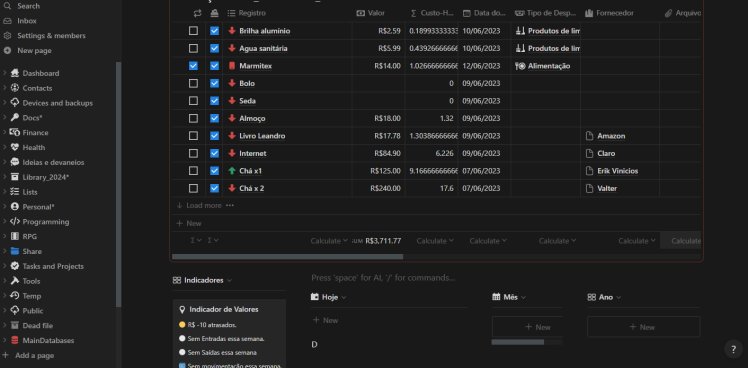Check the first checkbox on Almoço row
Image resolution: width=748 pixels, height=368 pixels.
193,118
